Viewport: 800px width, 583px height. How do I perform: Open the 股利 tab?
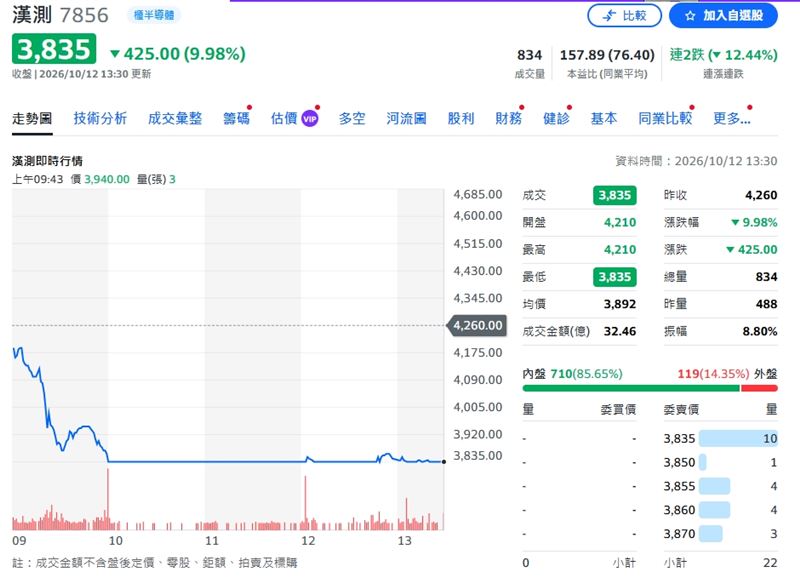click(x=461, y=118)
